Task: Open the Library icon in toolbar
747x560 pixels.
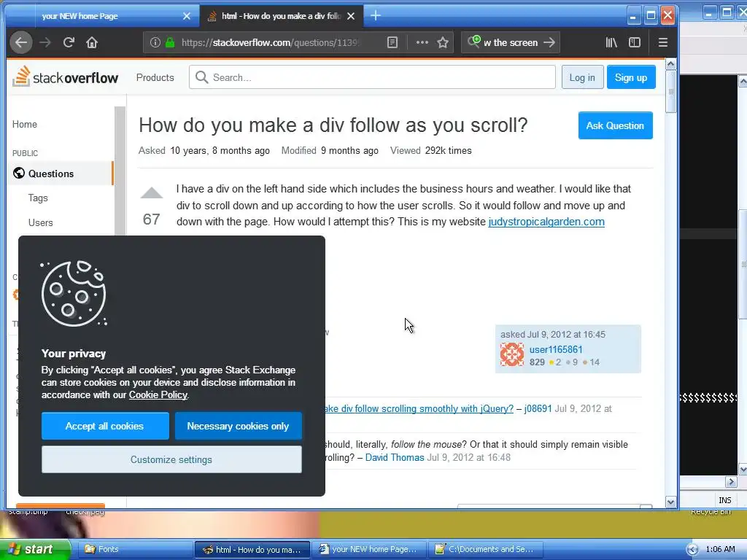Action: click(611, 42)
